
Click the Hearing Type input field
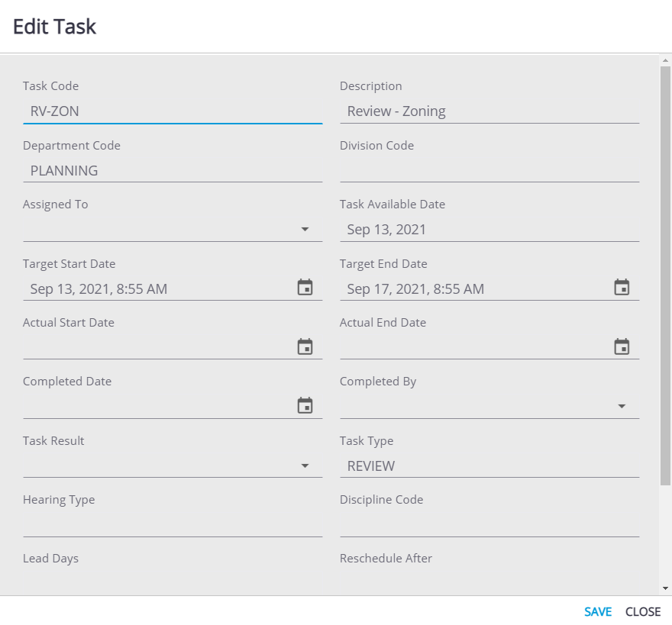tap(173, 525)
